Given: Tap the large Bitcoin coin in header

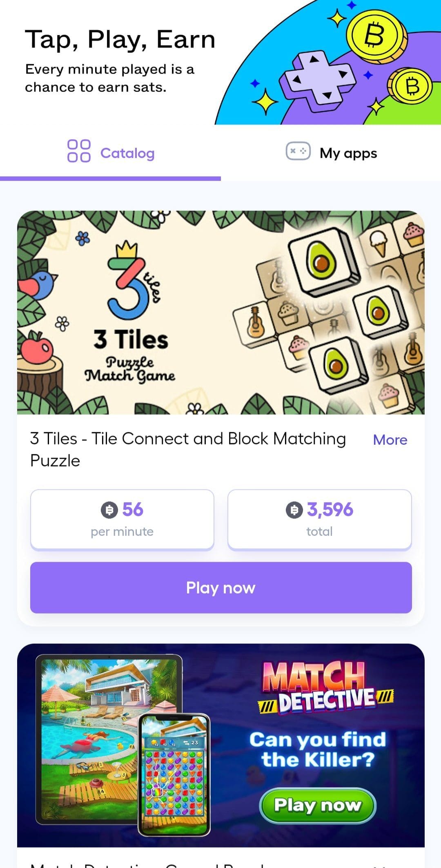Looking at the screenshot, I should (376, 35).
